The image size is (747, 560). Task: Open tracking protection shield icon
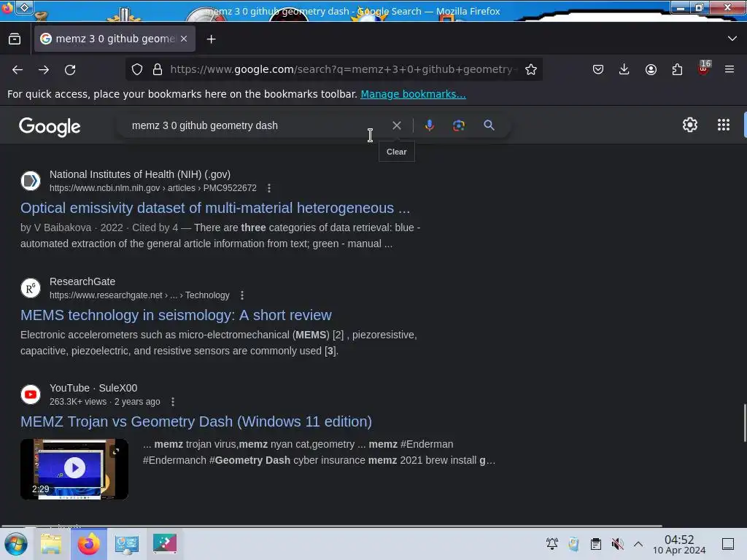tap(137, 69)
